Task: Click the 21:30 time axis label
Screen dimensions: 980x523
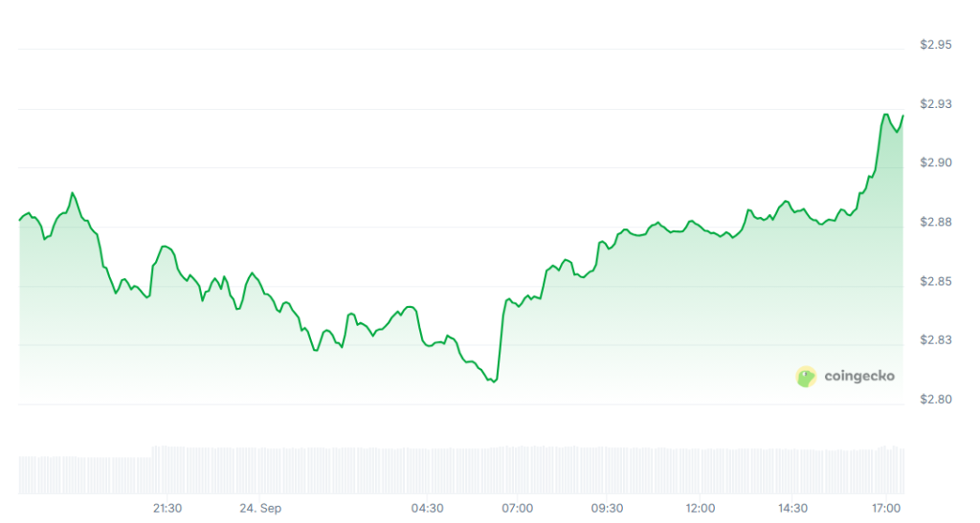Action: (167, 508)
